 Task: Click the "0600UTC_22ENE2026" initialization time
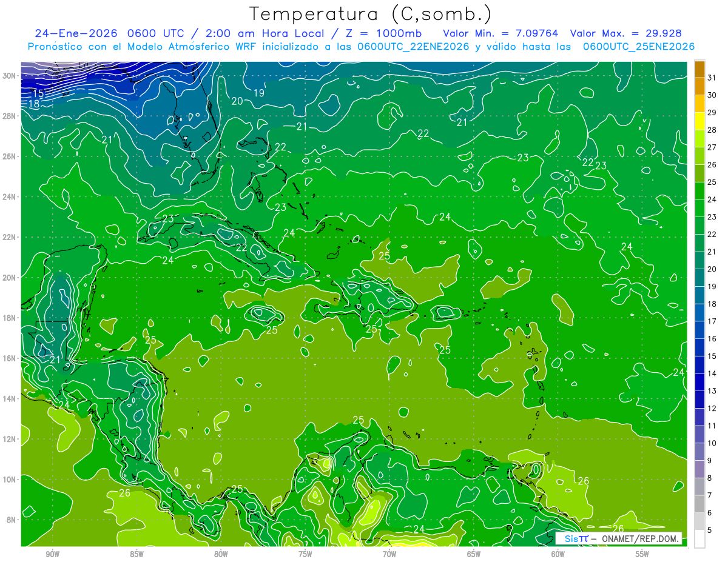point(413,47)
